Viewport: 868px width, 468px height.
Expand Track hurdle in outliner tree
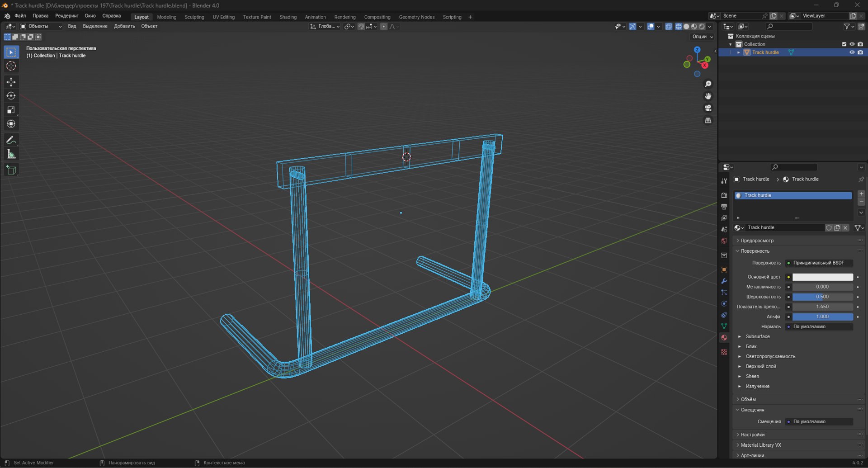739,52
